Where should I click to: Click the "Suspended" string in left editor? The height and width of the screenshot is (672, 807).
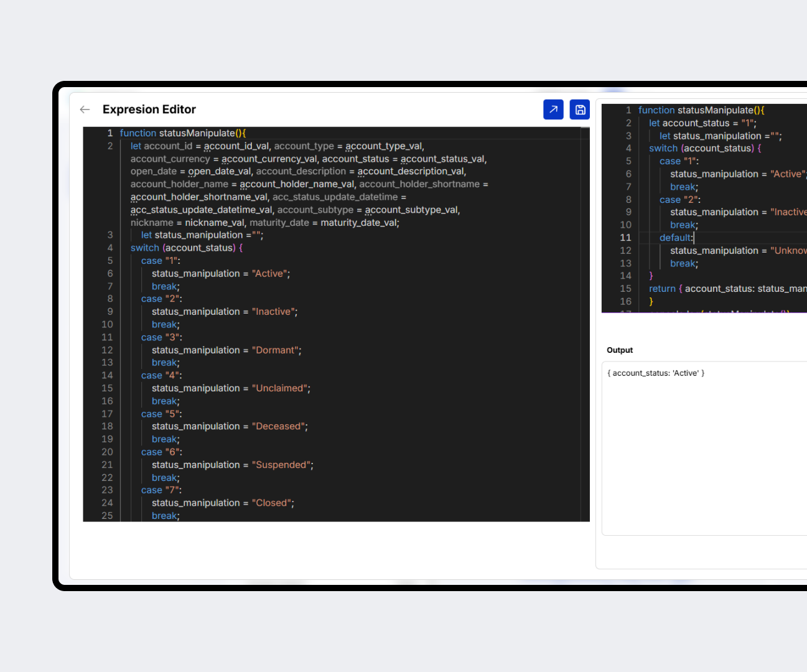[x=282, y=465]
